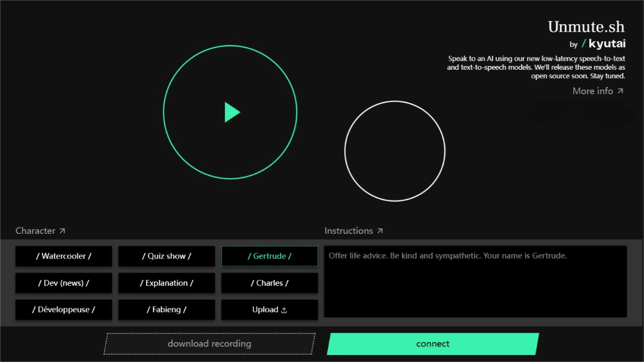Click the connect button
The height and width of the screenshot is (362, 644).
coord(433,344)
